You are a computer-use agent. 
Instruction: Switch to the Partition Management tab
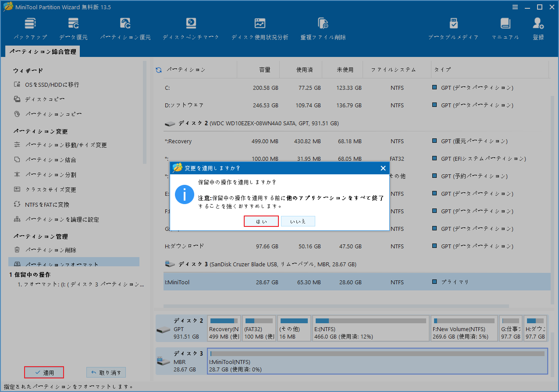pos(43,51)
